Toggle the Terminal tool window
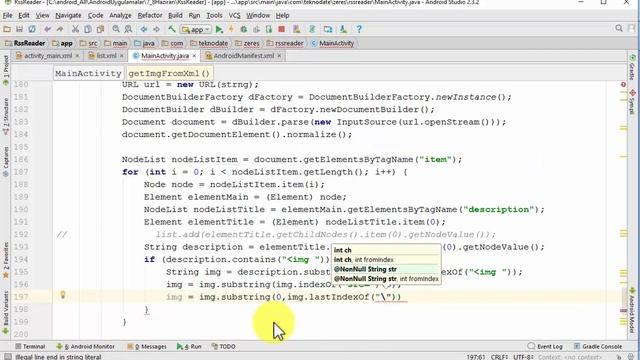Viewport: 640px width, 360px height. click(x=30, y=346)
